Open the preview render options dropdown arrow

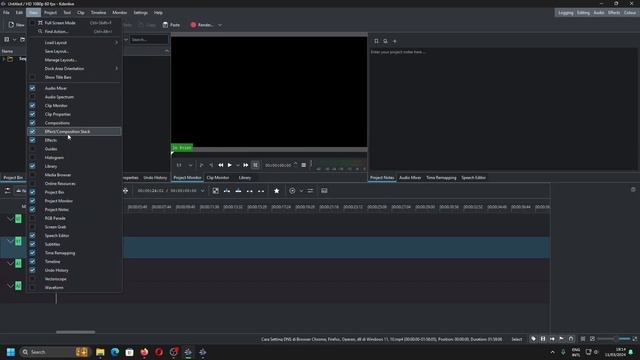(x=301, y=191)
